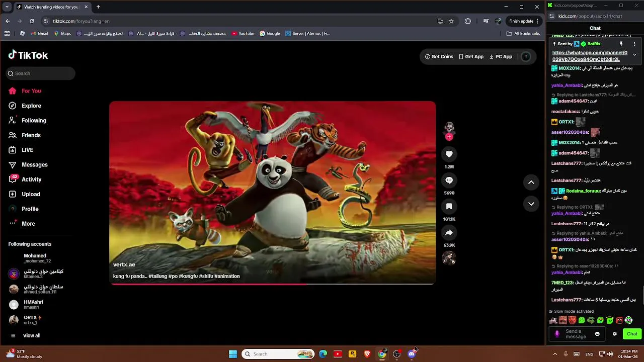Click the TikTok logo
Viewport: 644px width, 362px height.
pyautogui.click(x=28, y=55)
